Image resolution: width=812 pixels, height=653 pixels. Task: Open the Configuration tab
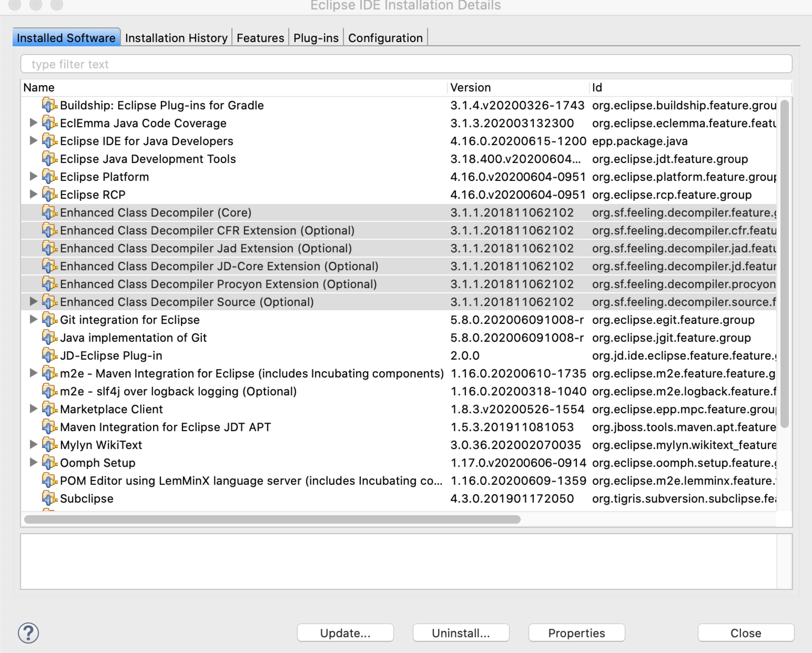(385, 38)
